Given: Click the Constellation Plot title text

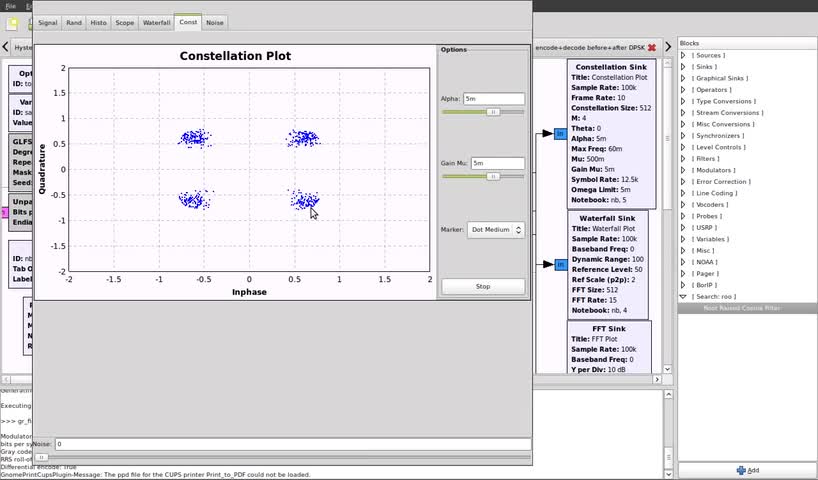Looking at the screenshot, I should click(235, 56).
